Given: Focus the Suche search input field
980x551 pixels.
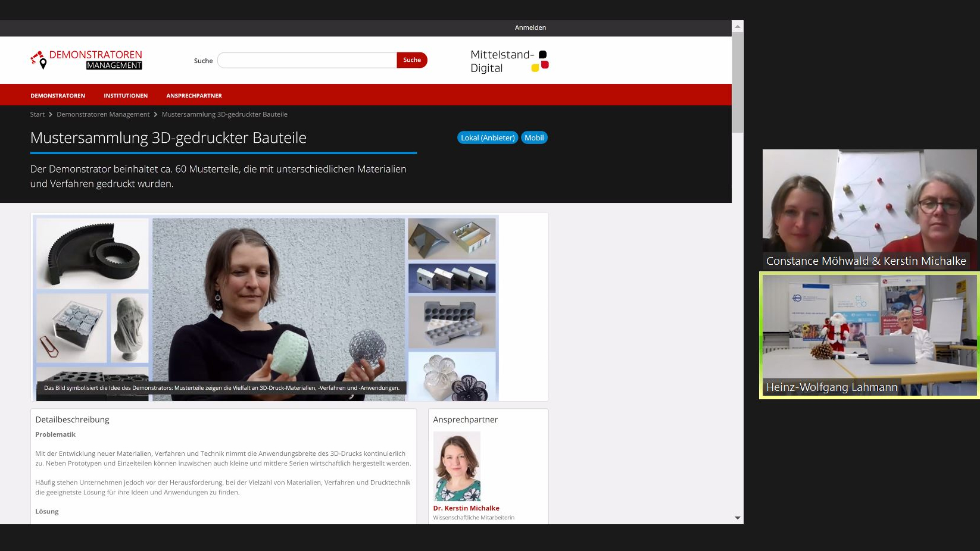Looking at the screenshot, I should (307, 60).
